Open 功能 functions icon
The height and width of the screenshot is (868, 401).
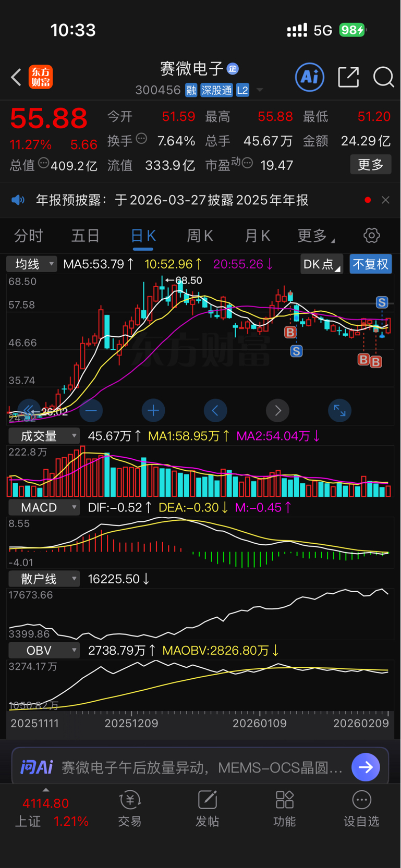pos(284,809)
